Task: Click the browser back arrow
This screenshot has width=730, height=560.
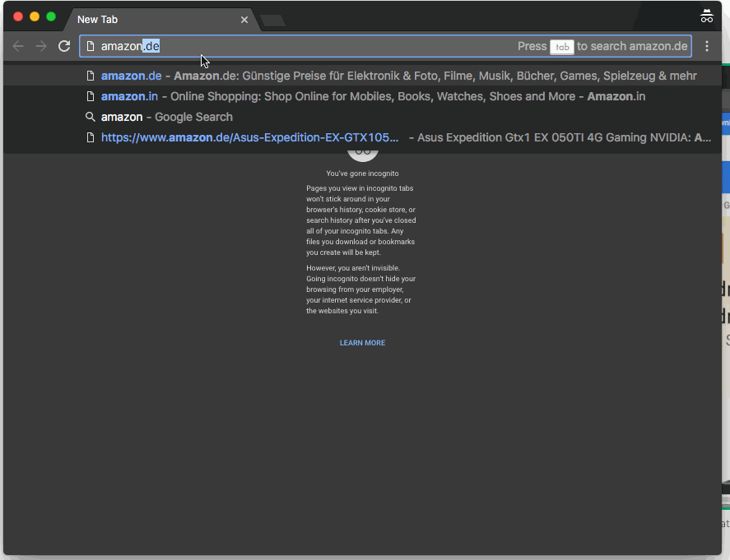Action: tap(18, 46)
